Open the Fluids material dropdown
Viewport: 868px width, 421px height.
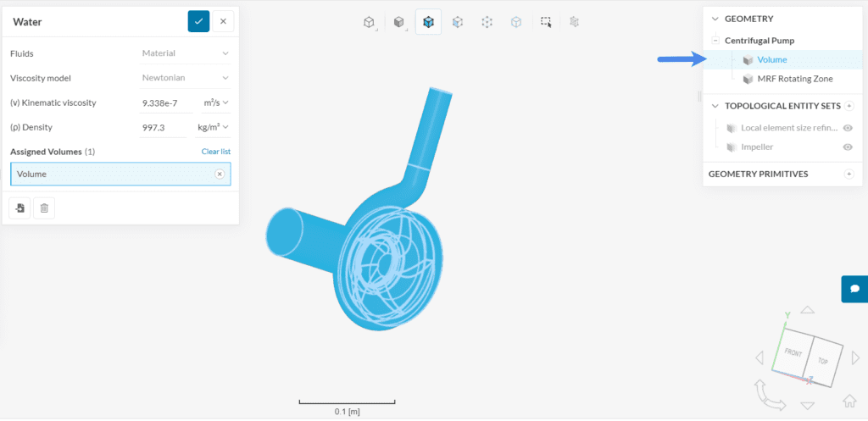[184, 53]
